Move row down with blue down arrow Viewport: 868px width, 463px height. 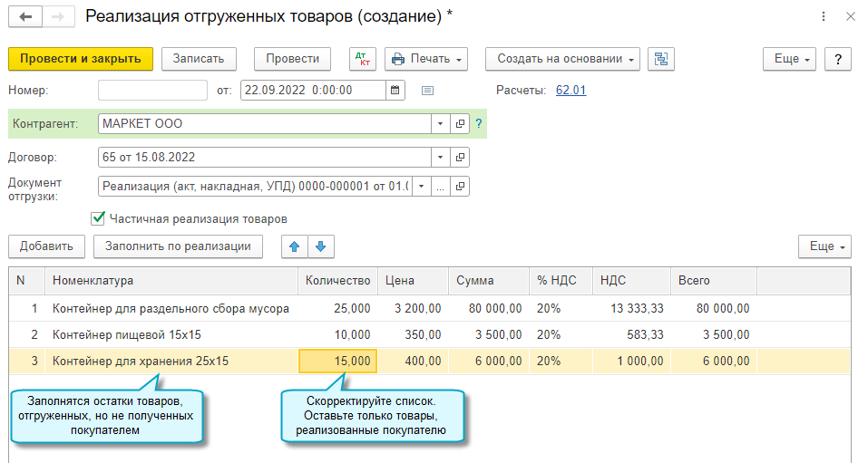point(321,246)
